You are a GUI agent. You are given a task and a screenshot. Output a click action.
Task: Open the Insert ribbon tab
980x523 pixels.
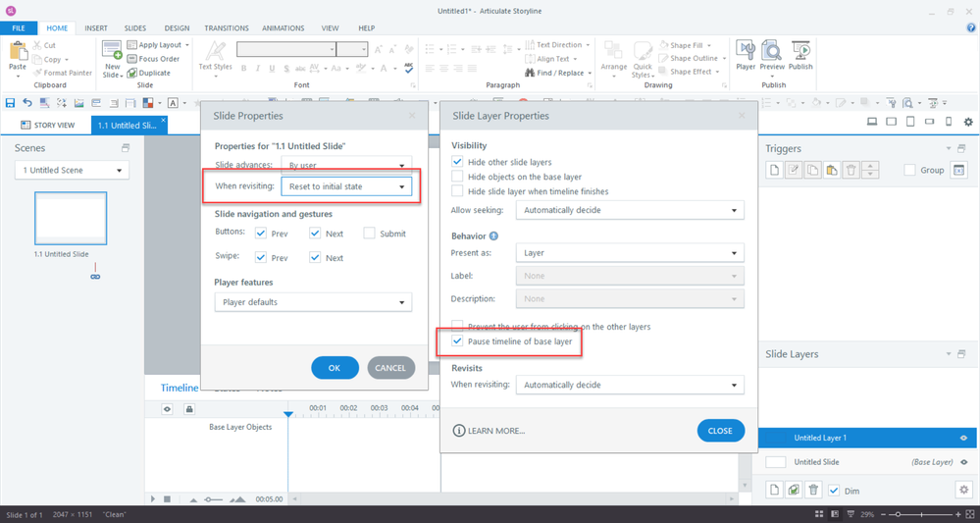[x=96, y=28]
